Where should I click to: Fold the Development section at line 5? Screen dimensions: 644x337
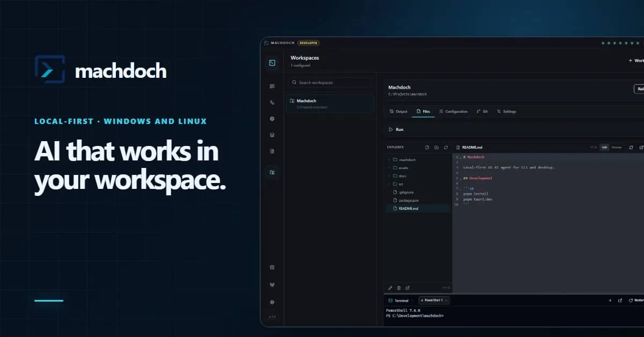[x=460, y=178]
